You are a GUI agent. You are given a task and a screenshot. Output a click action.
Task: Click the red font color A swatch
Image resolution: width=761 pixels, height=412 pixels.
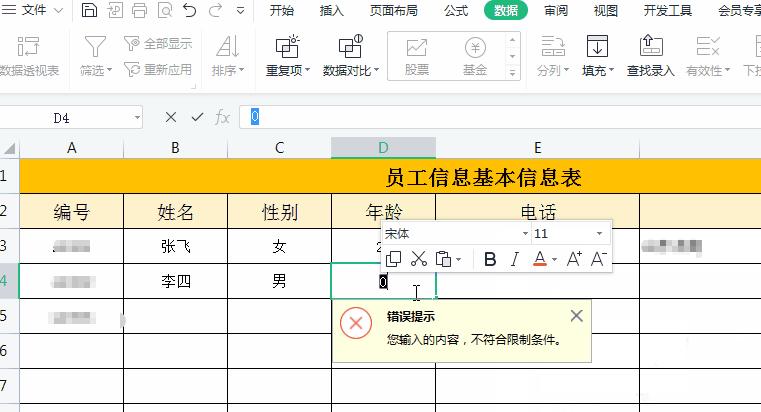pyautogui.click(x=541, y=259)
